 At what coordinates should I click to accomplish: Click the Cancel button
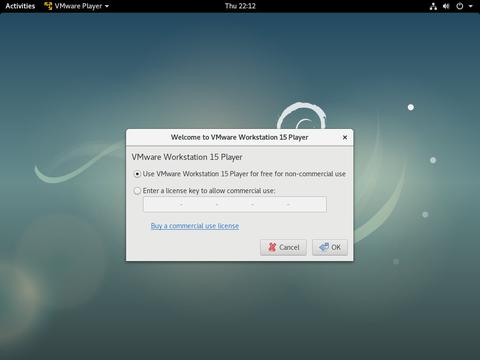tap(283, 247)
